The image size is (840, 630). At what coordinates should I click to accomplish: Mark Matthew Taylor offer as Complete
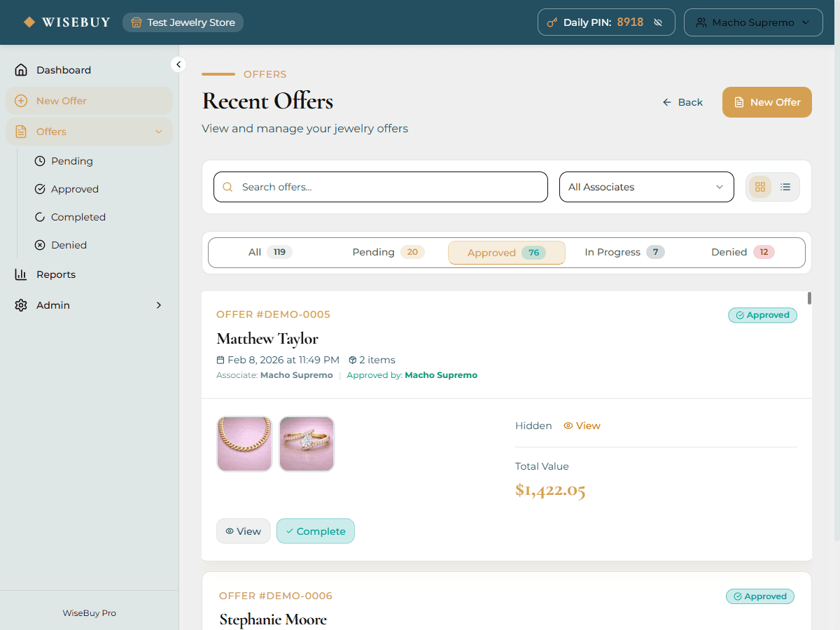coord(316,531)
